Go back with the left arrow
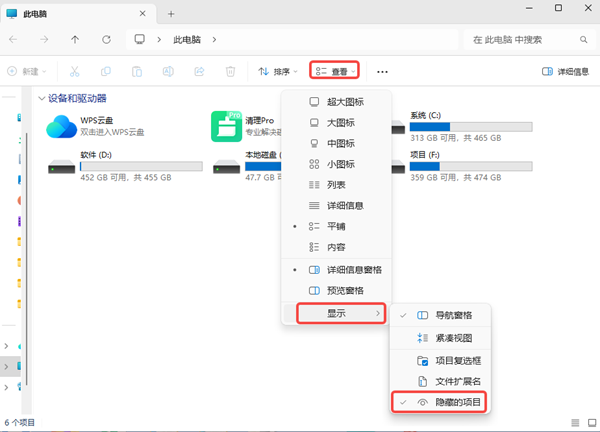600x432 pixels. click(x=13, y=39)
